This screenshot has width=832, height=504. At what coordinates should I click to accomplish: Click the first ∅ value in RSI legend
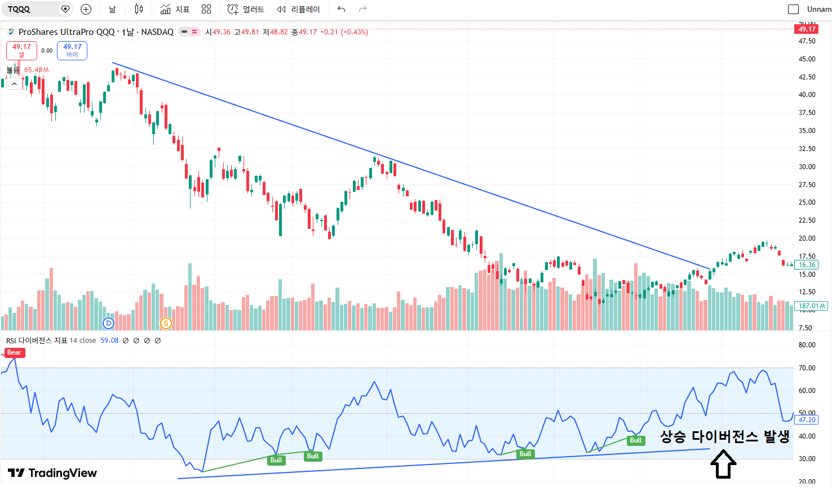click(x=126, y=341)
